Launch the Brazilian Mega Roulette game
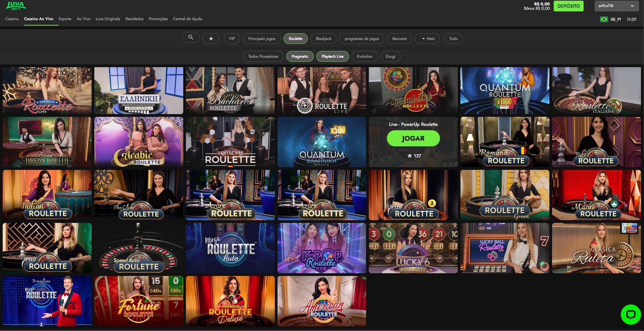The width and height of the screenshot is (644, 331). 47,301
